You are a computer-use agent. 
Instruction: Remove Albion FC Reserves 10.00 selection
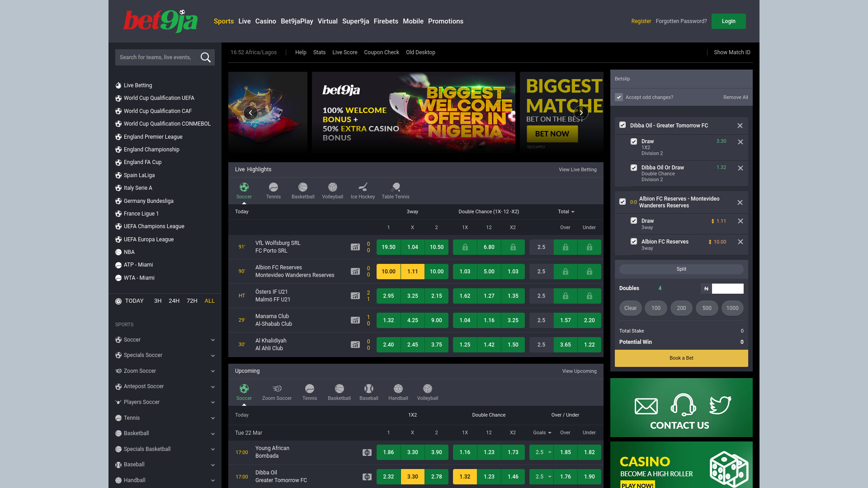741,242
